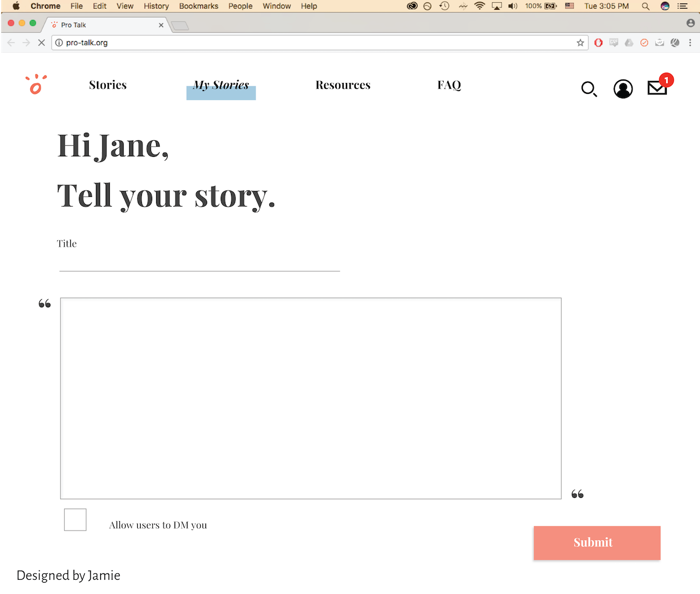Viewport: 700px width, 594px height.
Task: Bookmark this page with the star icon
Action: coord(580,42)
